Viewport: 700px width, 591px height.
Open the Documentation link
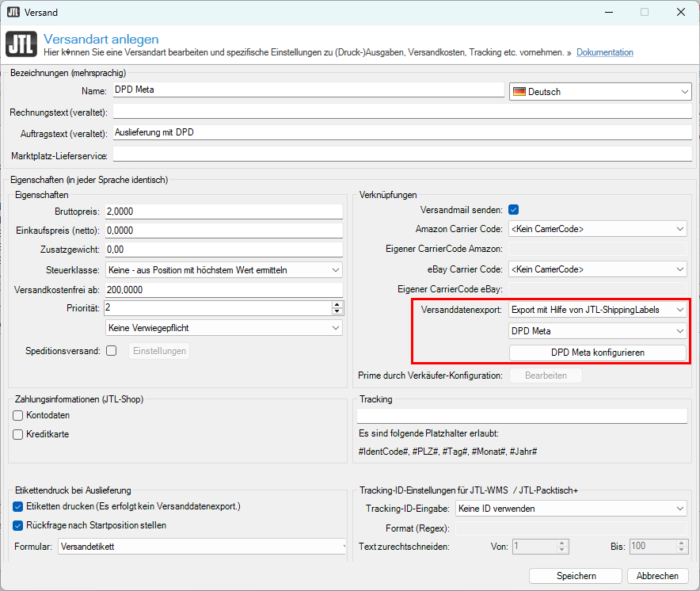604,52
